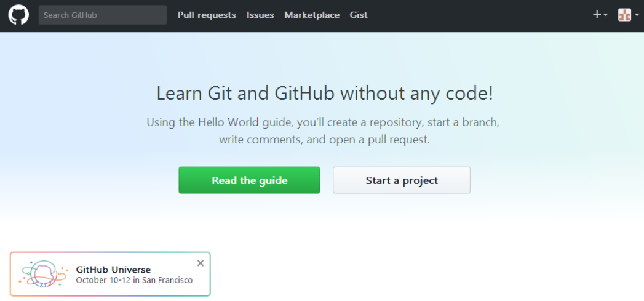
Task: Select the text October 10-12 in San Francisco
Action: pyautogui.click(x=134, y=281)
